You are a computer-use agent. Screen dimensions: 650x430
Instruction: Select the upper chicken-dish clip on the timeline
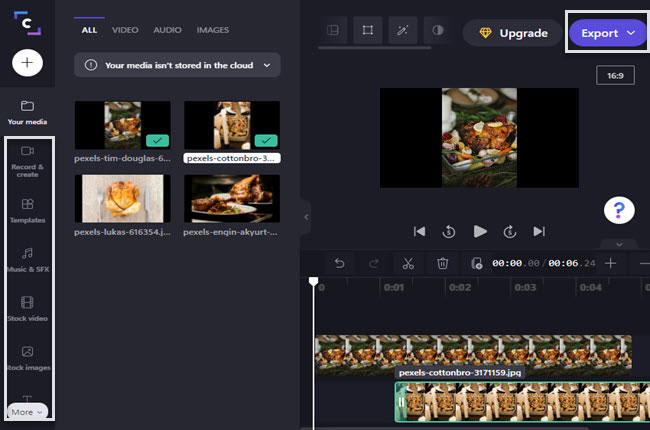[473, 352]
